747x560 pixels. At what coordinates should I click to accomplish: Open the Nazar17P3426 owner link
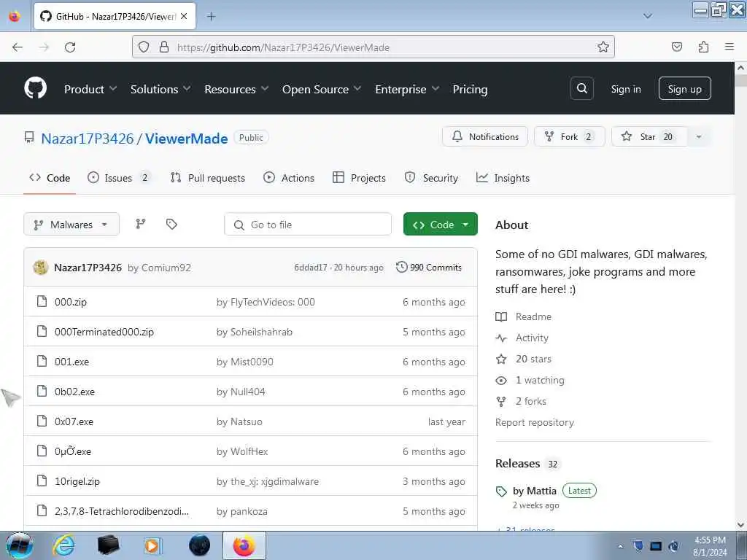(88, 139)
